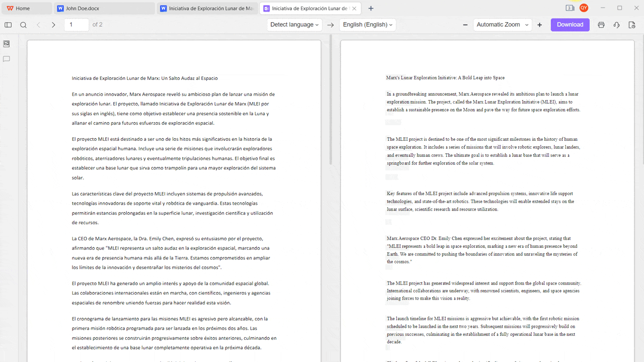Toggle the sidebar panel icon

(x=8, y=25)
